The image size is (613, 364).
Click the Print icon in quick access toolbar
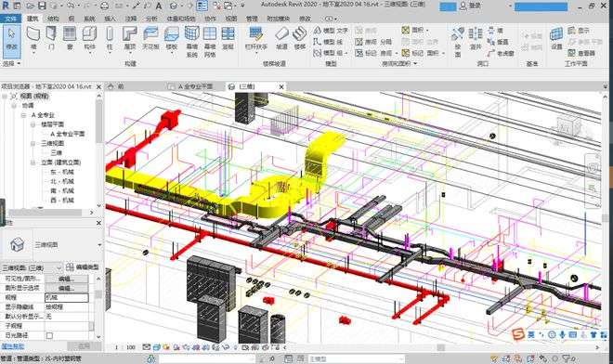point(104,6)
